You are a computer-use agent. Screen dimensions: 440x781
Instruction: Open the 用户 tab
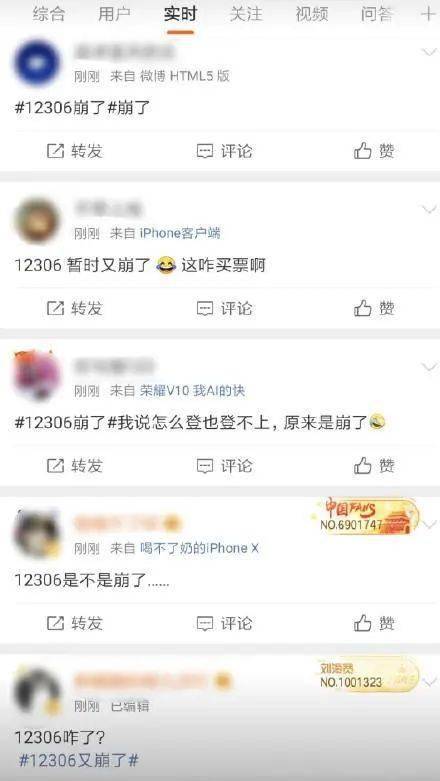(114, 14)
